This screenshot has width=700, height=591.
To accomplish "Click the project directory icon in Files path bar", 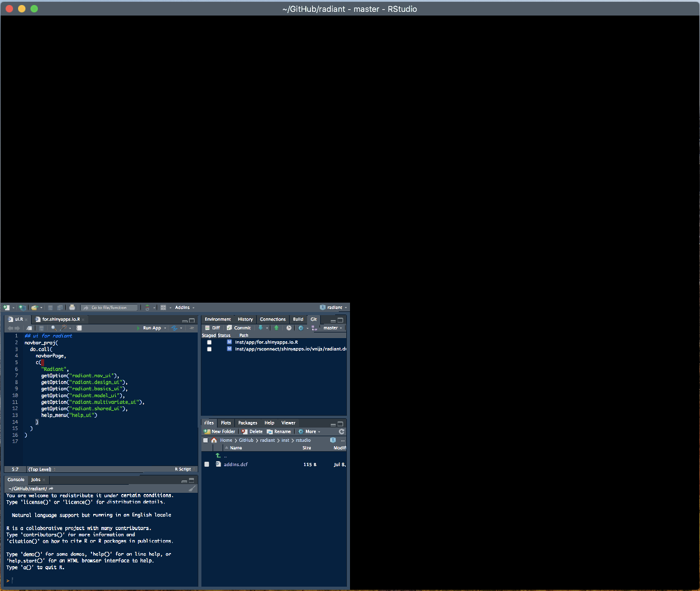I will (333, 440).
